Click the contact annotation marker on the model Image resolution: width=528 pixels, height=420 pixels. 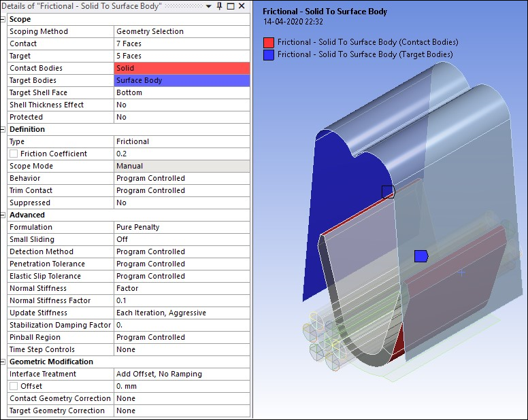(x=388, y=192)
